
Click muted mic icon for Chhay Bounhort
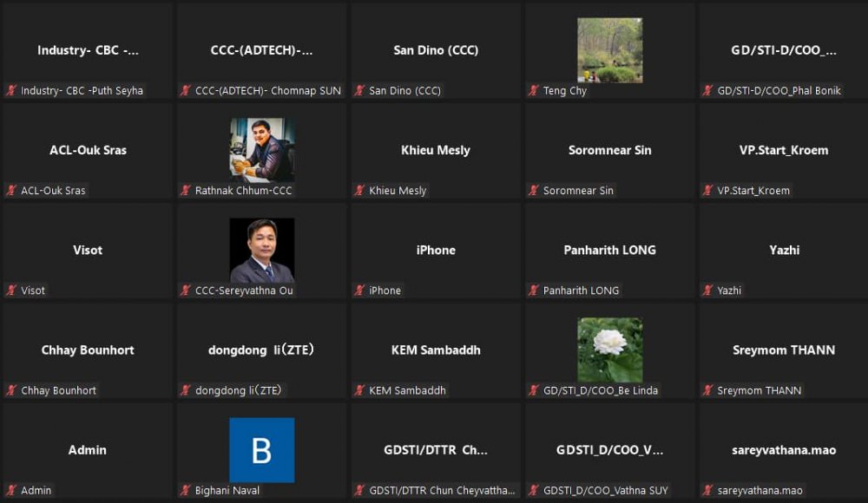coord(11,391)
